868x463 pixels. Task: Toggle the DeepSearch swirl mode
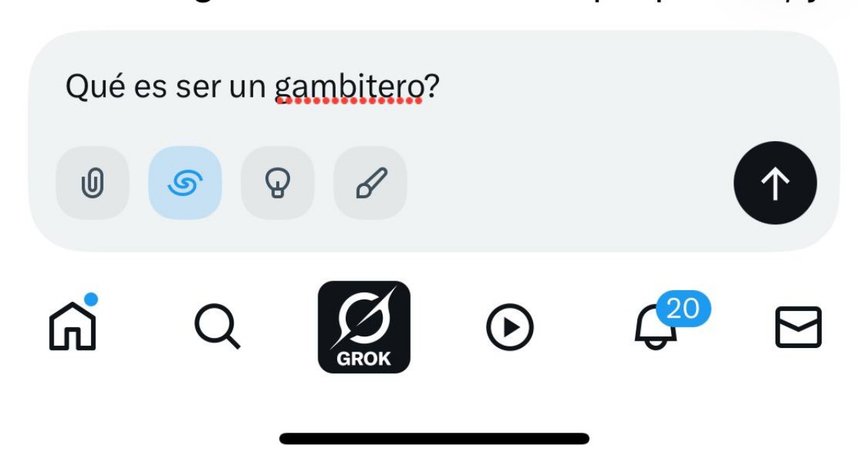point(185,183)
